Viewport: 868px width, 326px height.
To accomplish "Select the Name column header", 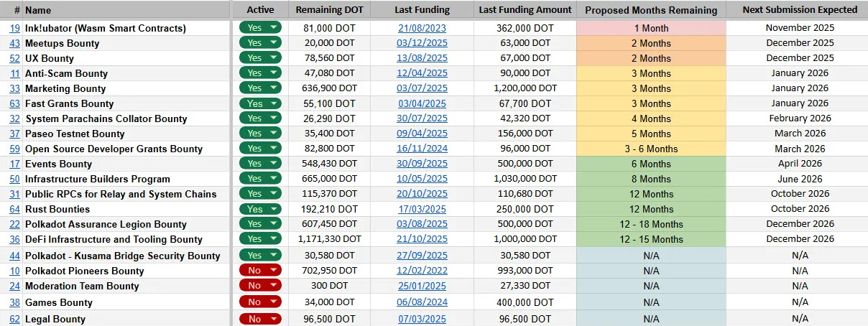I will point(38,11).
